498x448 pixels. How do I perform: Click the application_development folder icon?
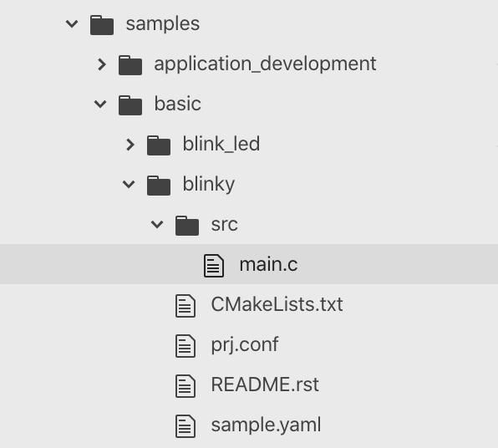[130, 65]
